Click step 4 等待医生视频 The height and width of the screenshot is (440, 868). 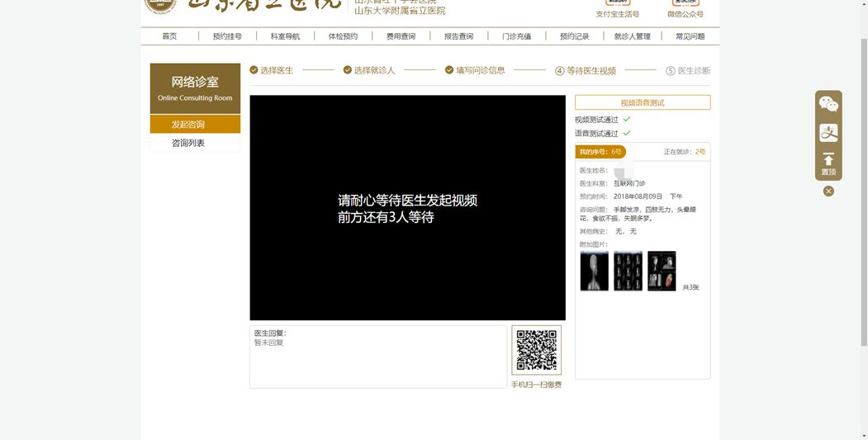pos(586,71)
